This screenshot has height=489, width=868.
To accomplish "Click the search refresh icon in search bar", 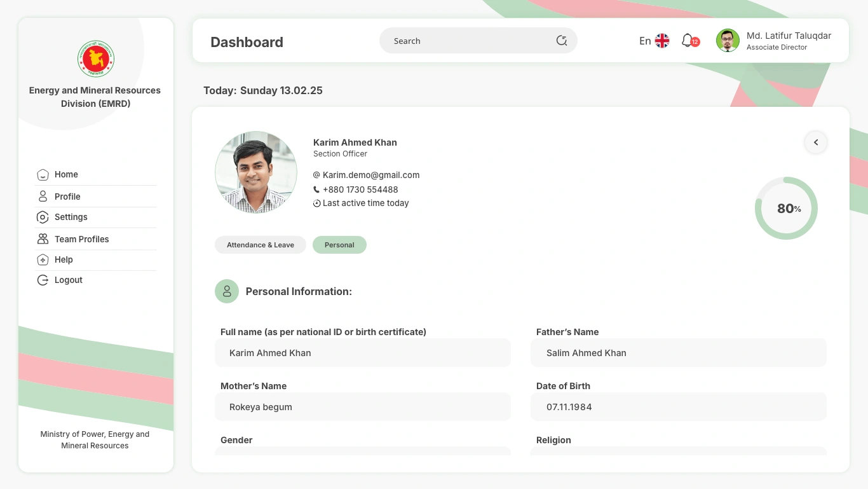I will 562,41.
